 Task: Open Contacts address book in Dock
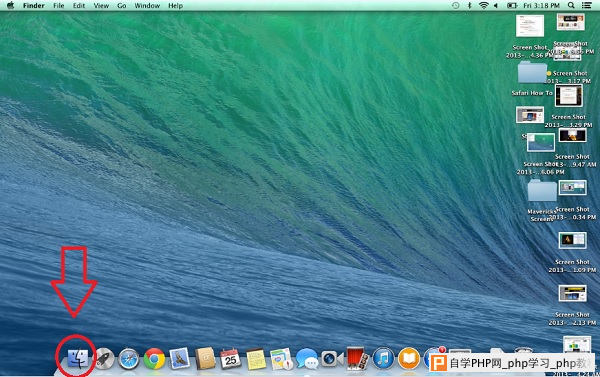[205, 359]
